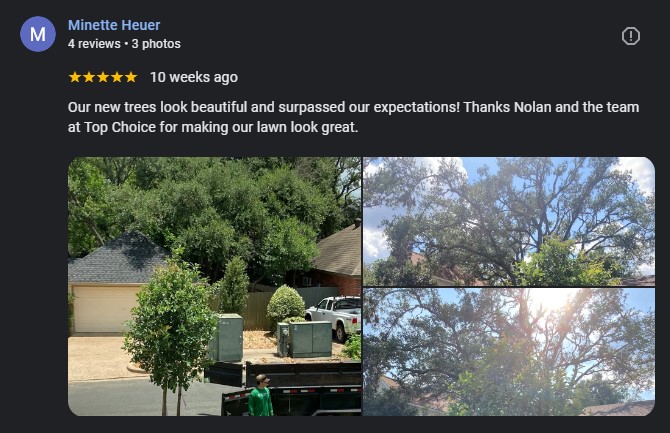Click the white pickup truck in photo
670x433 pixels.
(x=334, y=318)
